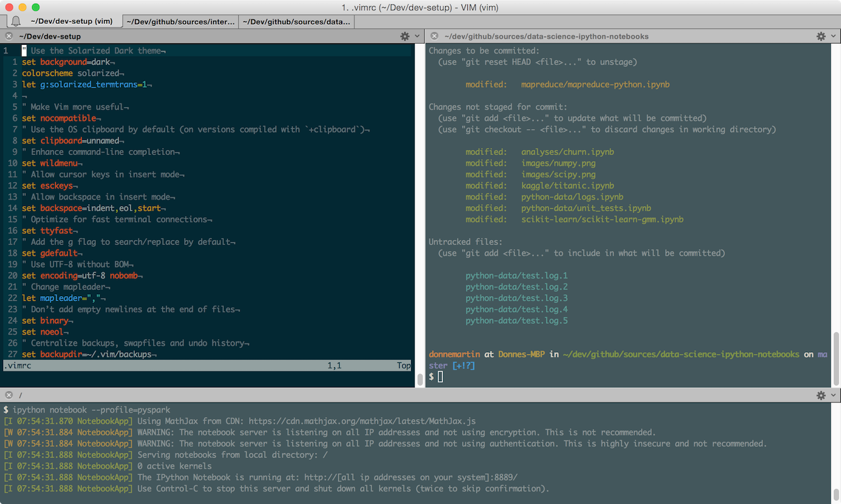Expand the dropdown chevron on the right pane toolbar

[833, 36]
